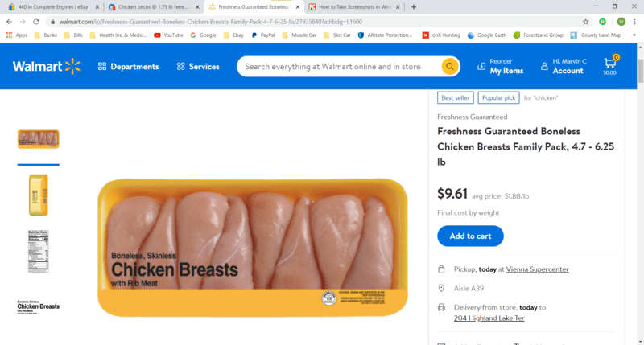Expand the Services menu
This screenshot has width=644, height=345.
point(197,67)
